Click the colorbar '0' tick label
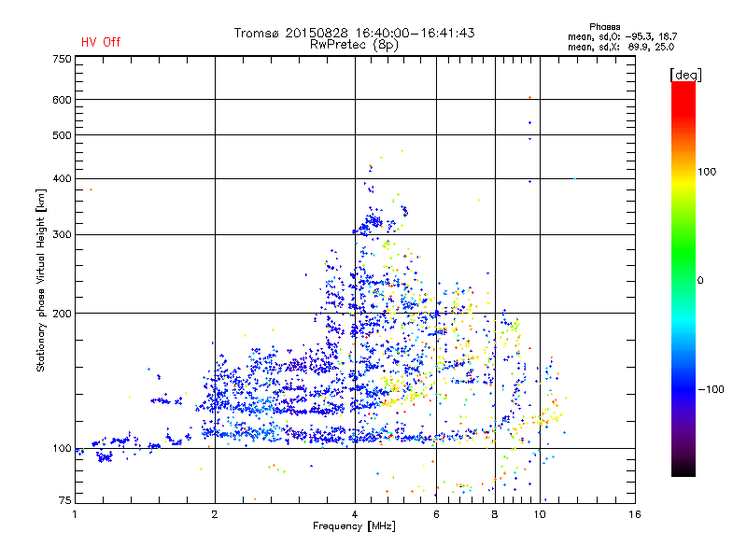The height and width of the screenshot is (560, 747). point(700,281)
